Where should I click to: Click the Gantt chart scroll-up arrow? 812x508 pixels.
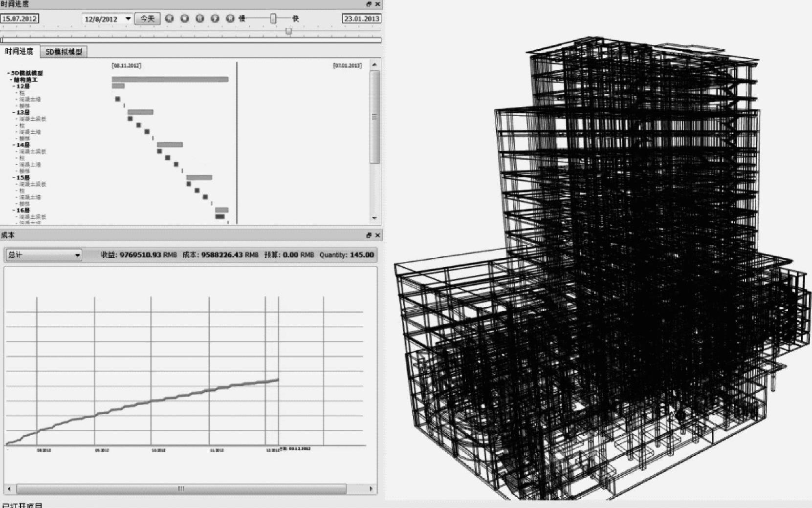pyautogui.click(x=374, y=65)
